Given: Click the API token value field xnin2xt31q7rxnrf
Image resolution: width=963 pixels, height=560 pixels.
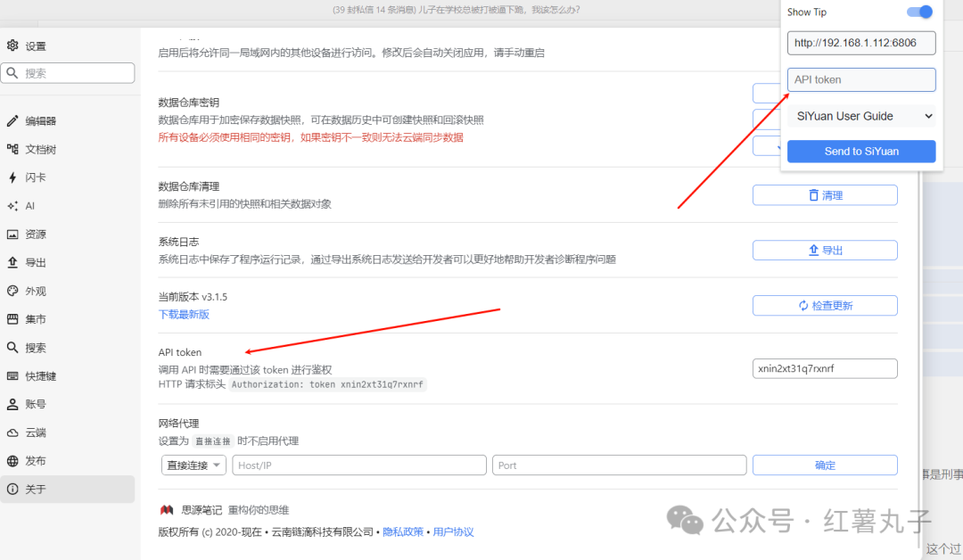Looking at the screenshot, I should click(x=825, y=368).
